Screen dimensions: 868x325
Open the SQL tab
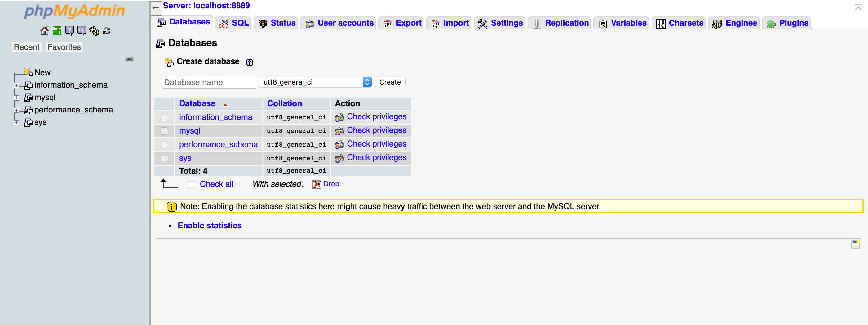point(233,23)
